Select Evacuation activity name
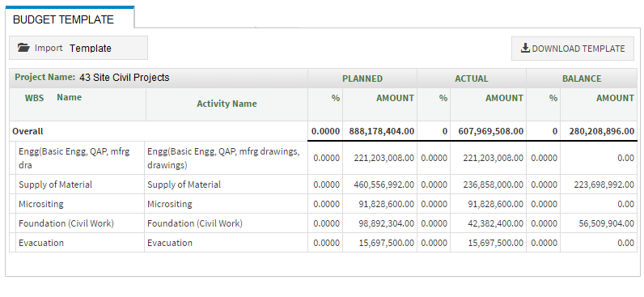Viewport: 644px width, 297px height. (170, 243)
